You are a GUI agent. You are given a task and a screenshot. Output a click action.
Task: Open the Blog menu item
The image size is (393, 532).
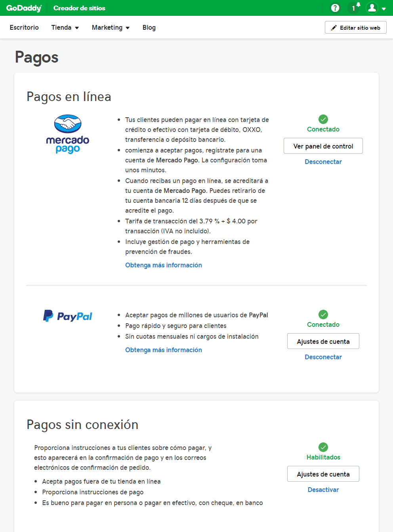[149, 27]
